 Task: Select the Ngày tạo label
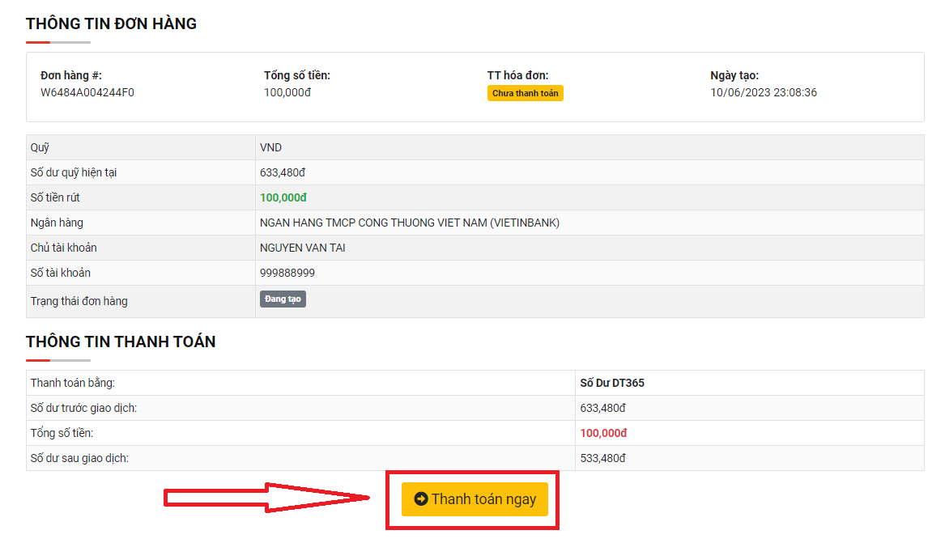pos(734,75)
